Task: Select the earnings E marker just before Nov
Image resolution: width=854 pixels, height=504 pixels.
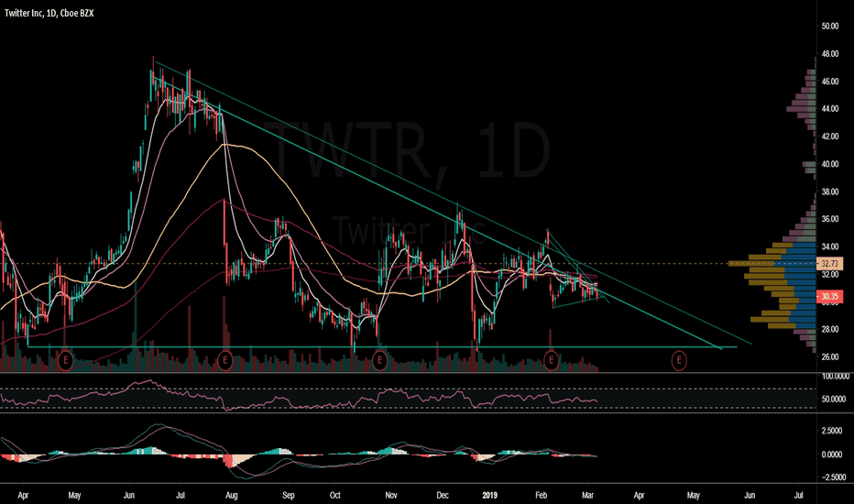Action: point(379,360)
